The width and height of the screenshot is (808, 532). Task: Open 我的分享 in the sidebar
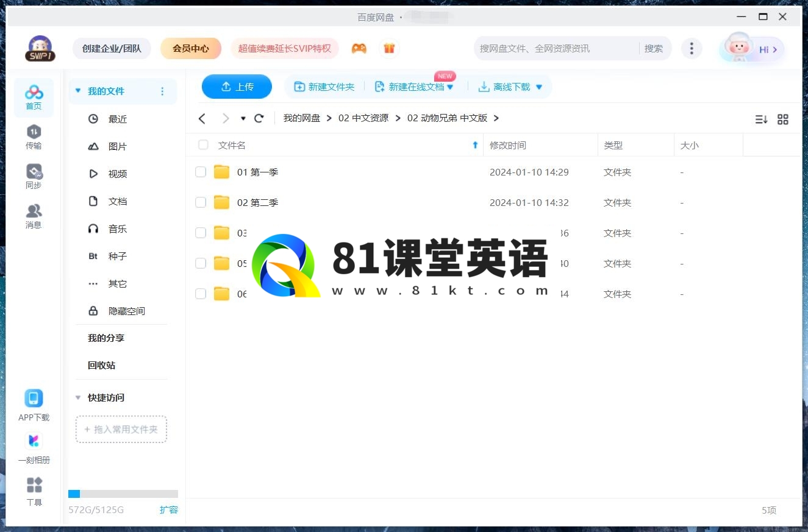coord(106,338)
